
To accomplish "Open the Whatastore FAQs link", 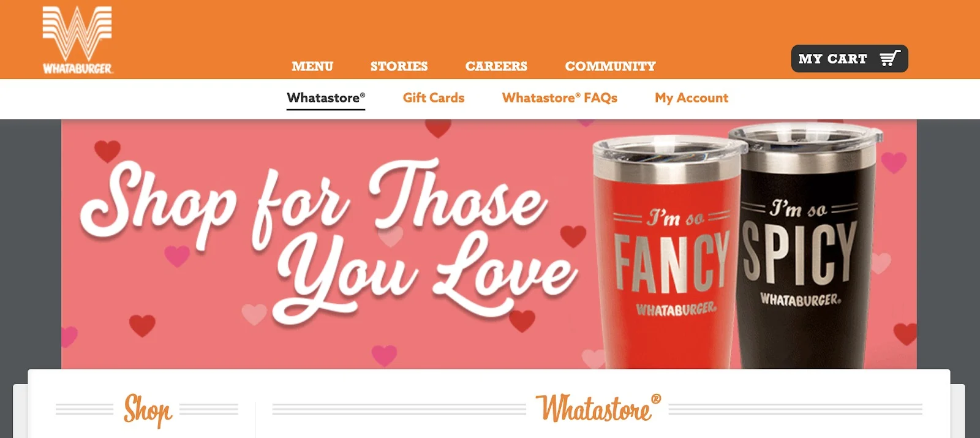I will coord(560,98).
